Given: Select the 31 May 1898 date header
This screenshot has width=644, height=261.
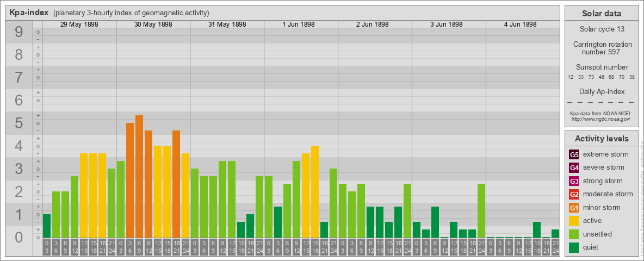Looking at the screenshot, I should (227, 24).
